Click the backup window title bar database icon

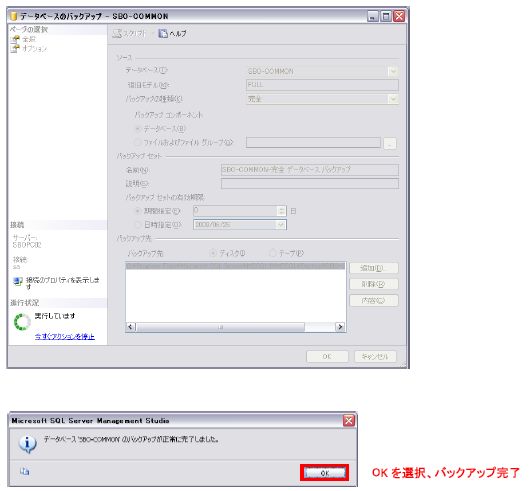[14, 16]
